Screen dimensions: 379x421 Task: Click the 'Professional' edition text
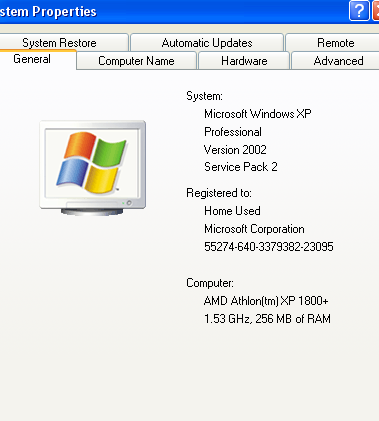233,132
